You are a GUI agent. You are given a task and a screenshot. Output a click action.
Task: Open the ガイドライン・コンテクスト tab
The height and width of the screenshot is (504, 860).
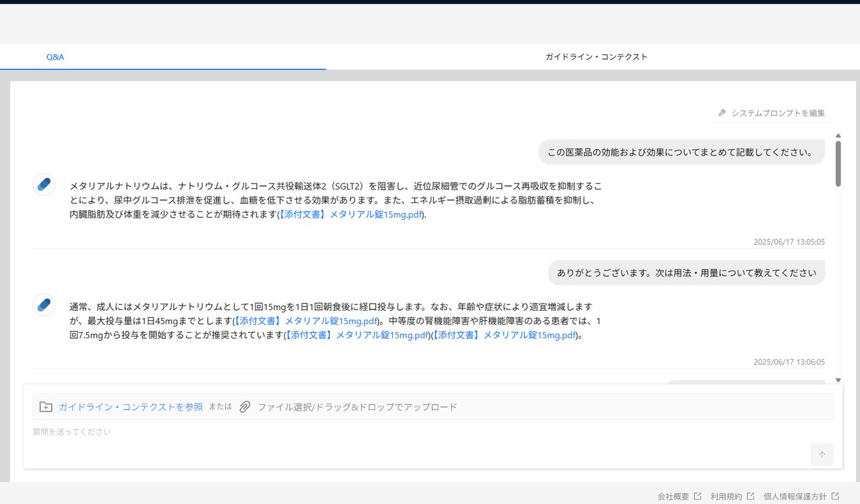[x=596, y=57]
